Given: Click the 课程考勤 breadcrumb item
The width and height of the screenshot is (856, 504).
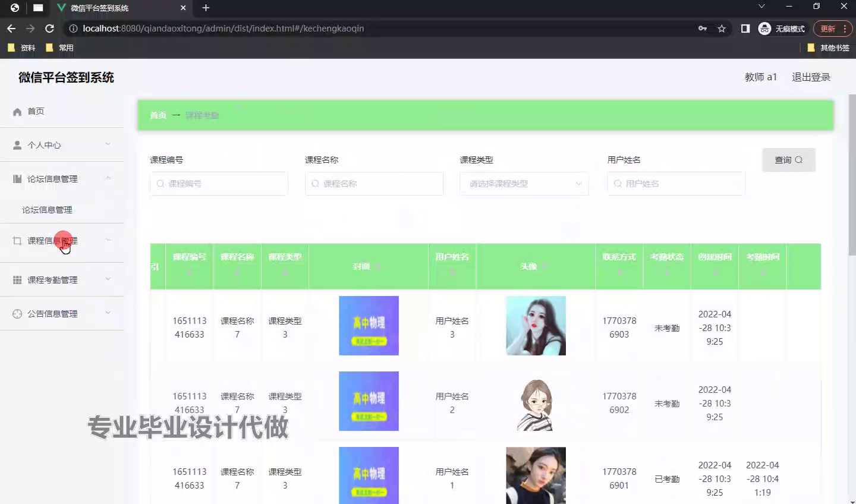Looking at the screenshot, I should 202,115.
